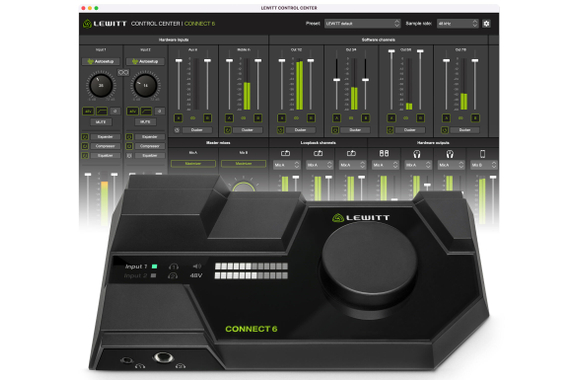Toggle the Ducker power button on Out 7/8
Image resolution: width=576 pixels, height=380 pixels.
click(x=444, y=130)
